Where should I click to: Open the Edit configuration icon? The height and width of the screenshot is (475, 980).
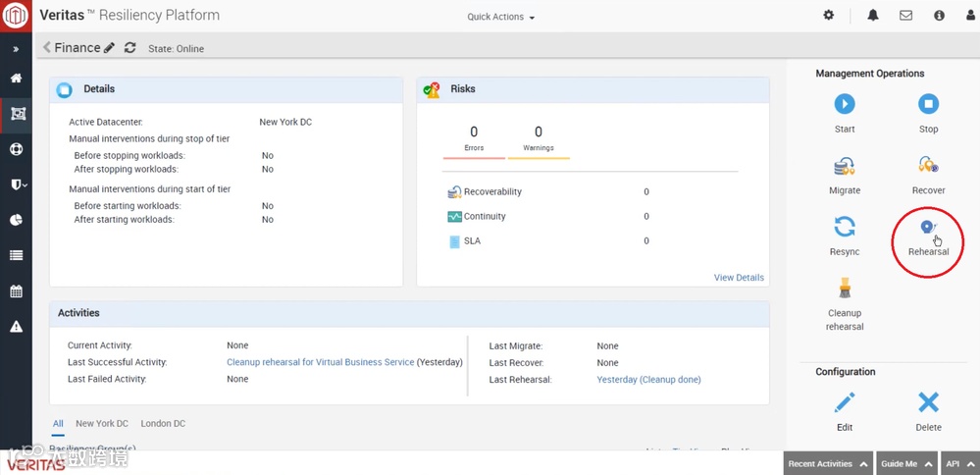pos(845,402)
